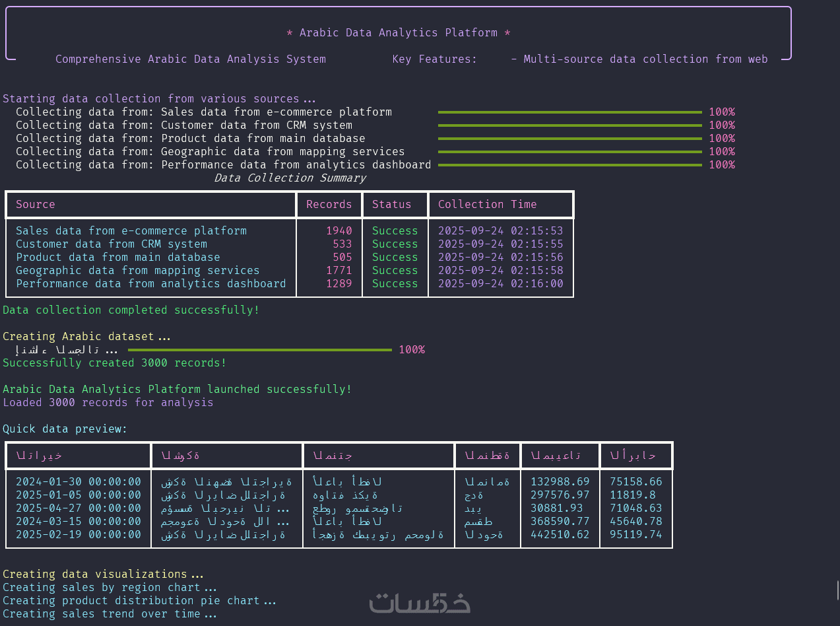The width and height of the screenshot is (840, 626).
Task: Click the record count 1940 in summary table
Action: (339, 231)
